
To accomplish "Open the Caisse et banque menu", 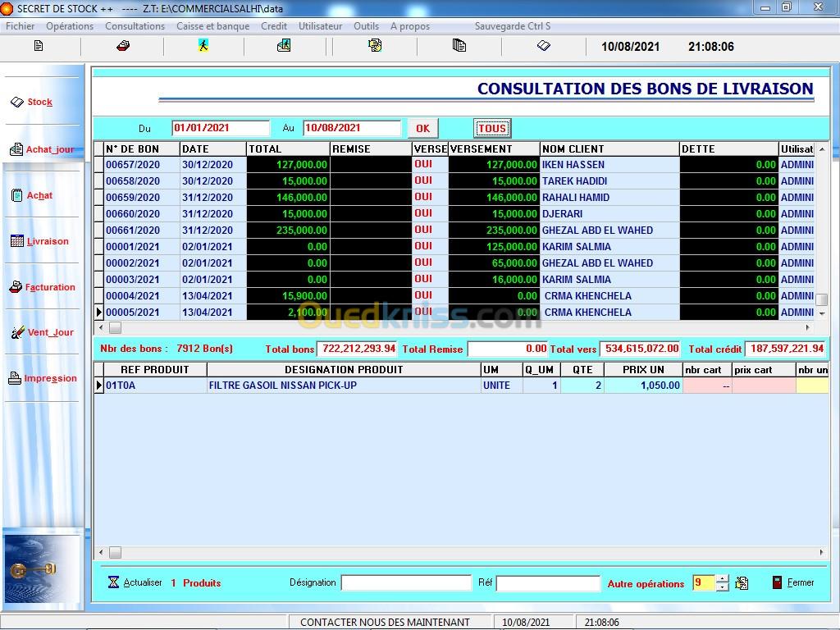I will [212, 25].
